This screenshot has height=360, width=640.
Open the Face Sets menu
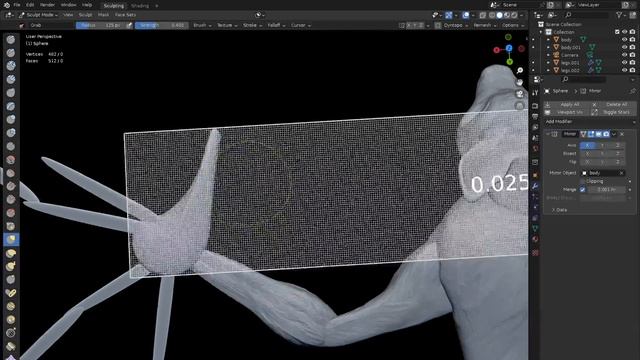click(125, 15)
